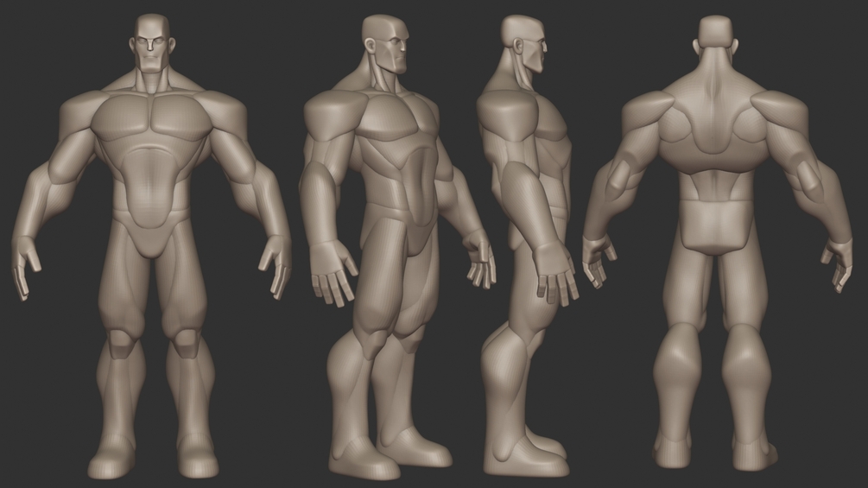Pick the three-quarter view character model
Image resolution: width=868 pixels, height=488 pixels.
tap(396, 247)
